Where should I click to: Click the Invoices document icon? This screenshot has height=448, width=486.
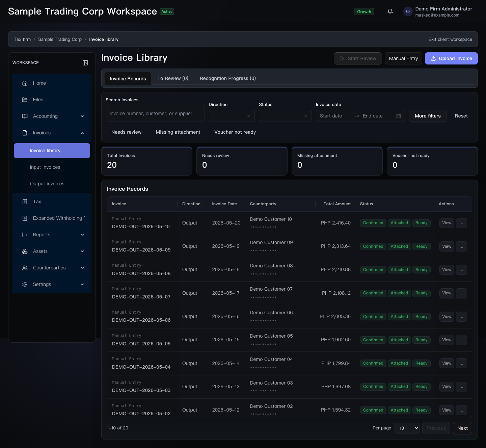coord(25,133)
